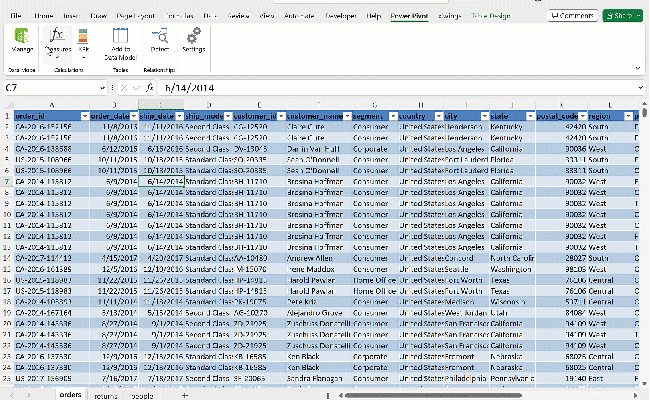Click the Comments button

click(572, 16)
